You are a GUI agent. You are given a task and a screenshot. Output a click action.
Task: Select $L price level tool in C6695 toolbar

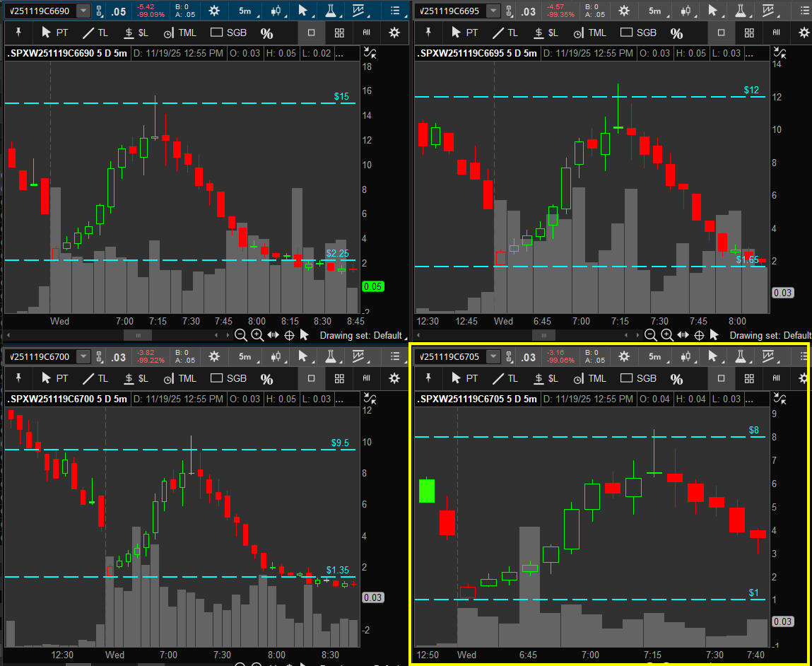[546, 33]
